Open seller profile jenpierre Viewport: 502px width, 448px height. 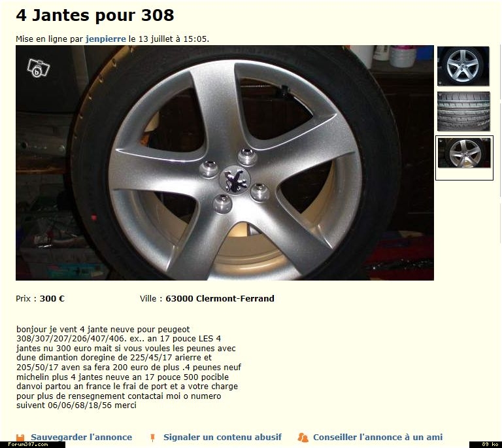pyautogui.click(x=106, y=39)
